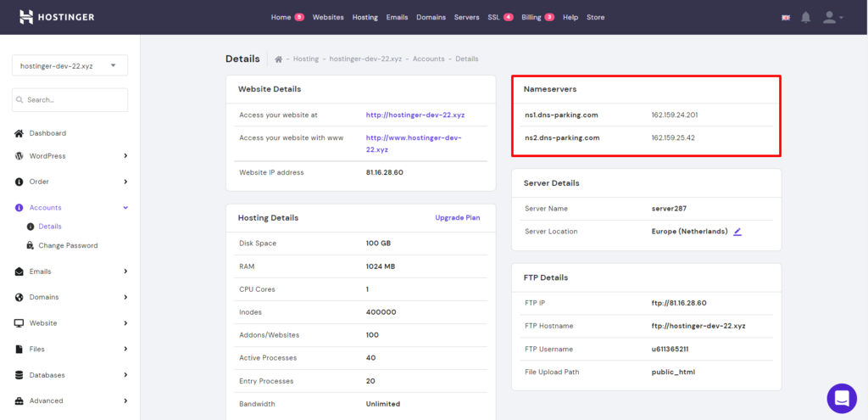Screen dimensions: 868x420
Task: Click the Advanced toolbox icon
Action: (x=19, y=400)
